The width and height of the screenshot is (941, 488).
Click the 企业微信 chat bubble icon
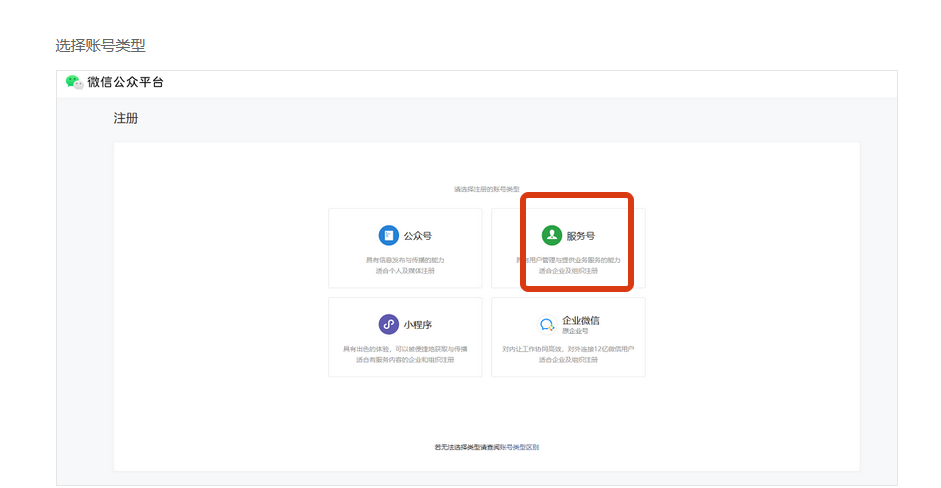click(546, 325)
